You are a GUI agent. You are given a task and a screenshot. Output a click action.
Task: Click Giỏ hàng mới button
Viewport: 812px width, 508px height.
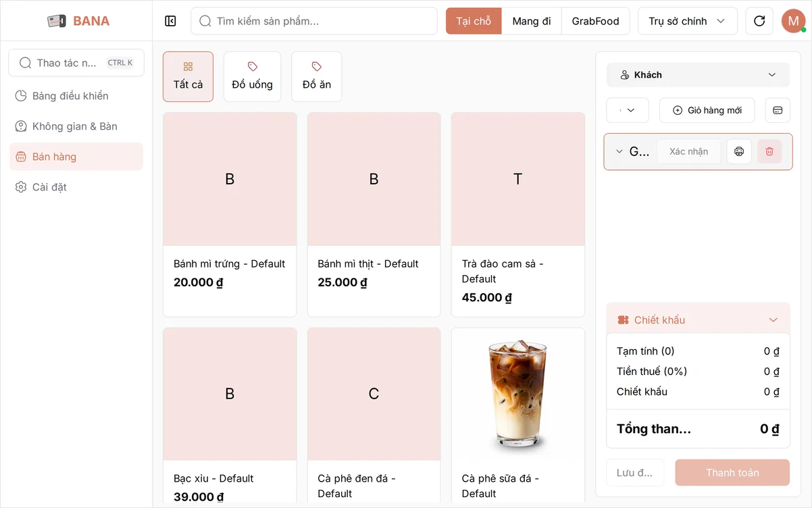point(707,110)
